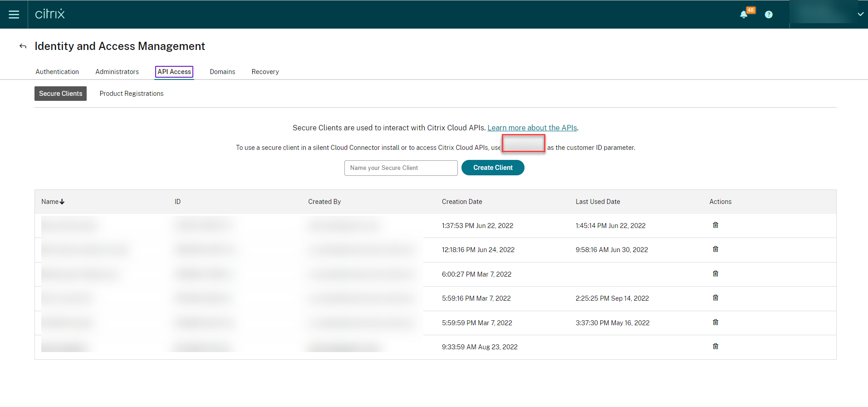Delete client created 9:33:59 AM Aug 23
Image resolution: width=868 pixels, height=407 pixels.
pos(716,347)
